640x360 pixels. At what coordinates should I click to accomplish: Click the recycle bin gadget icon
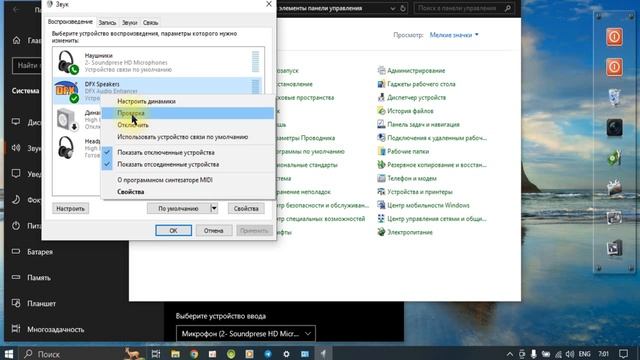click(614, 98)
